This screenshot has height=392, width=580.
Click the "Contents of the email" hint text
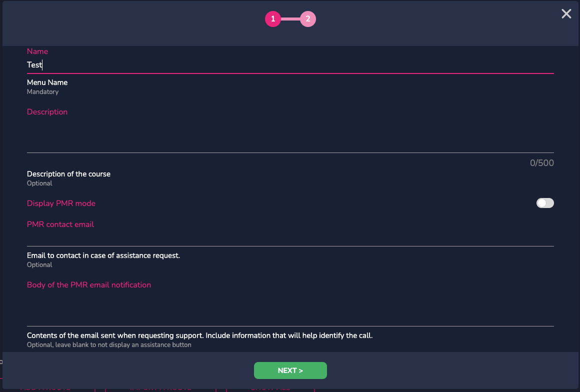pyautogui.click(x=199, y=335)
